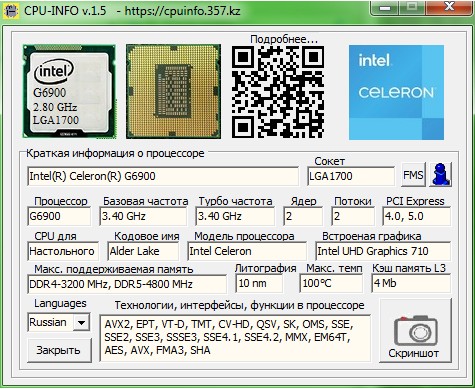Click the Alder Lake codename field
The height and width of the screenshot is (389, 475).
143,251
